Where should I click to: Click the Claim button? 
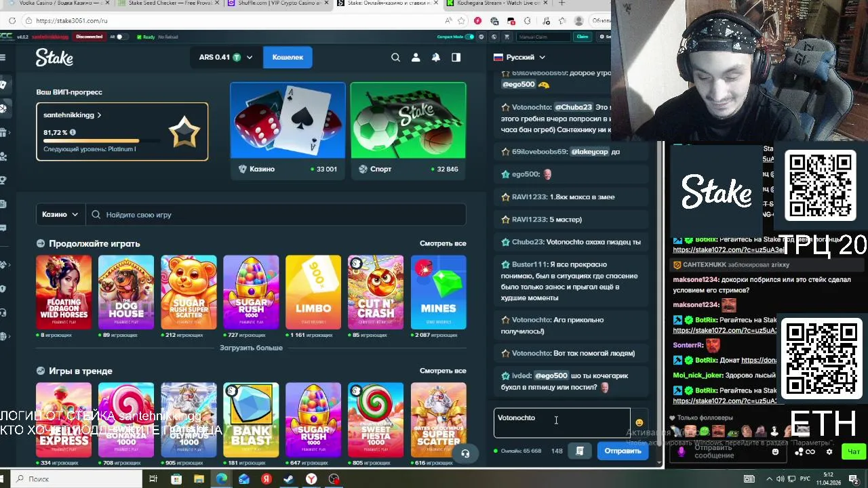pos(582,37)
